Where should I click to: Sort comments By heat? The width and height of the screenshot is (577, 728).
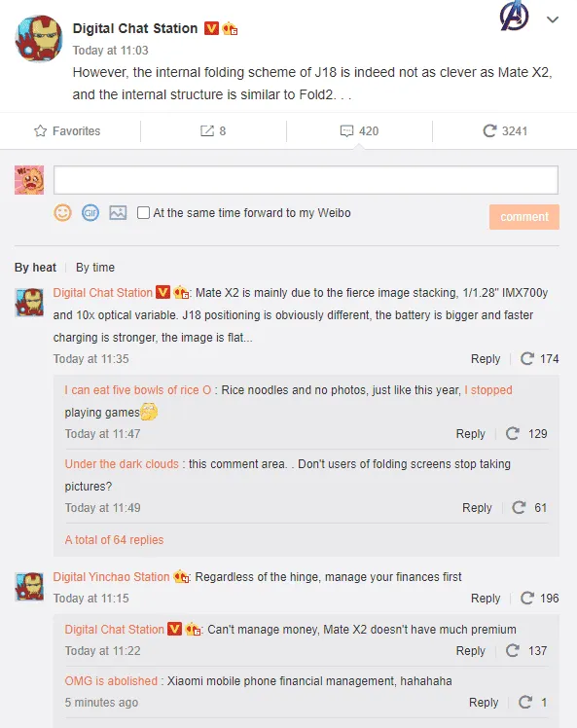35,268
